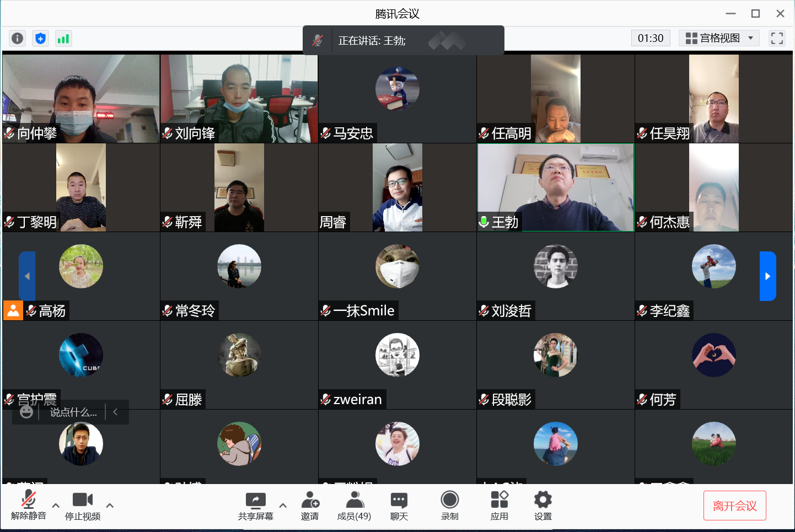The image size is (795, 532).
Task: Open the chat (聊天) panel
Action: pyautogui.click(x=399, y=506)
